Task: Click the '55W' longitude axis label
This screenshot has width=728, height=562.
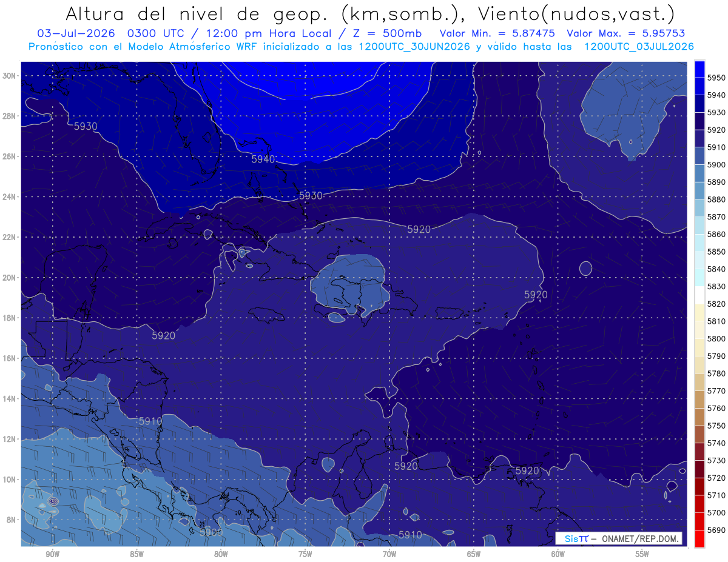Action: (x=642, y=554)
